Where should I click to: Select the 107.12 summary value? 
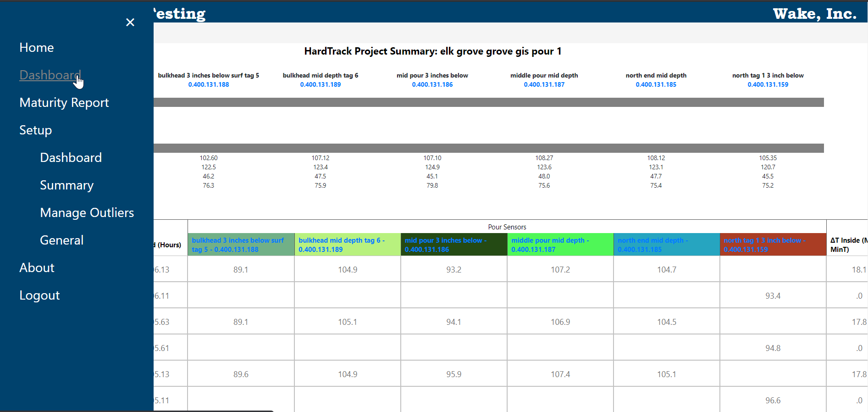click(x=321, y=158)
